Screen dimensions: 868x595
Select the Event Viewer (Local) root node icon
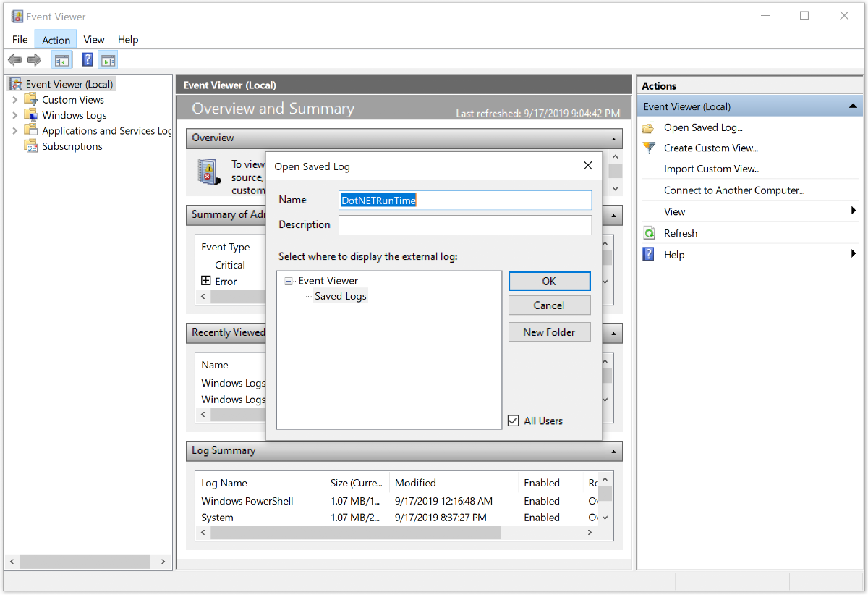[16, 84]
